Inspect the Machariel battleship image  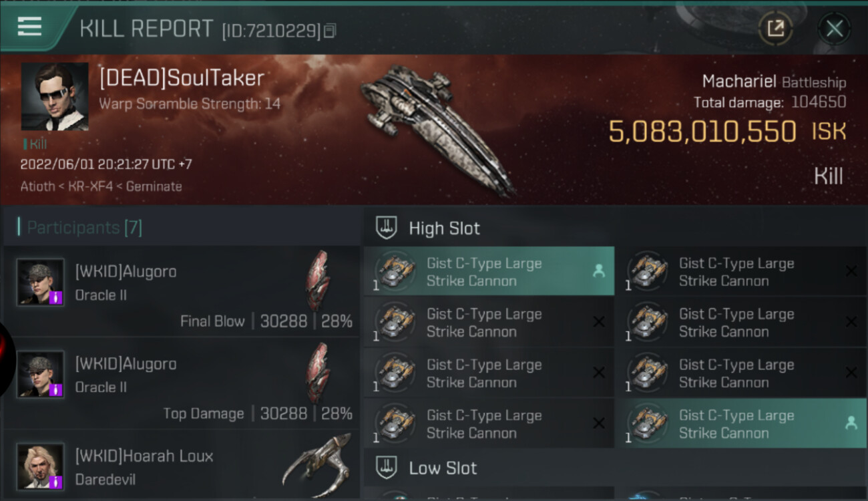click(x=437, y=127)
